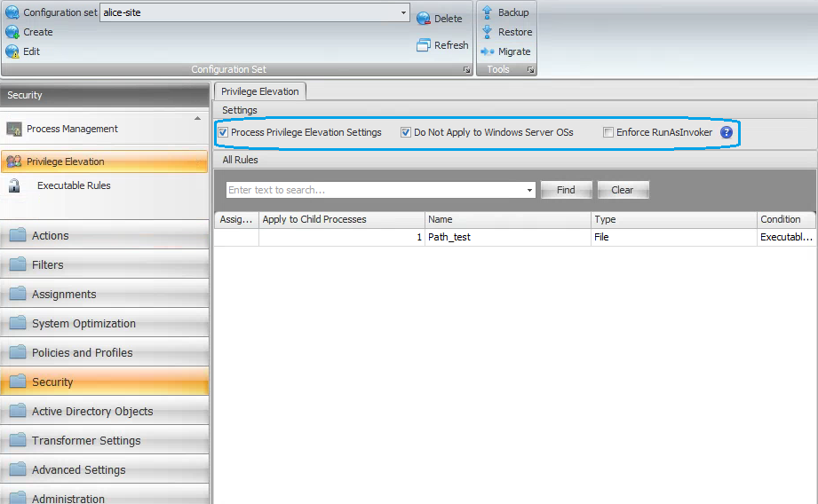Click the Migrate icon
Image resolution: width=818 pixels, height=504 pixels.
click(x=487, y=51)
